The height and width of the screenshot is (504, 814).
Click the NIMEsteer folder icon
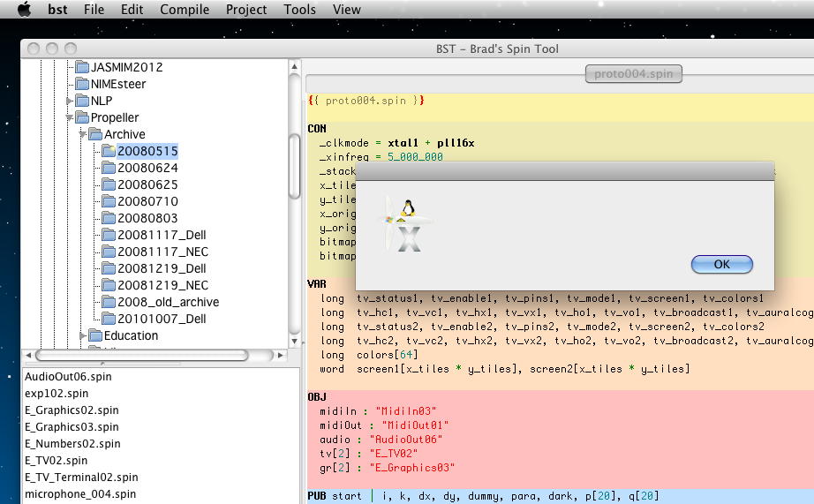coord(82,84)
